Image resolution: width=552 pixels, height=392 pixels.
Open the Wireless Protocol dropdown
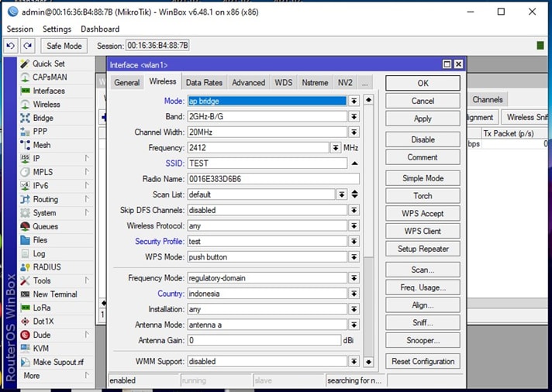click(x=354, y=226)
